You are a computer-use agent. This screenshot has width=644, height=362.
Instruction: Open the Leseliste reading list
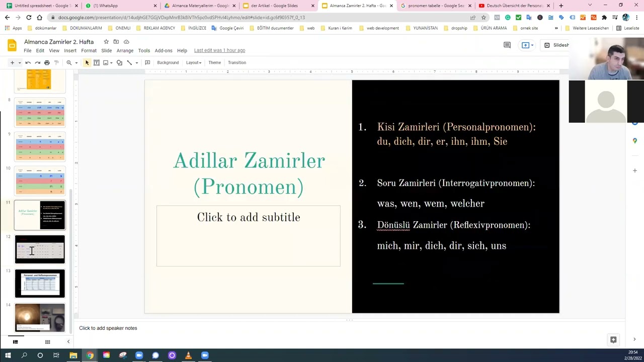point(627,28)
